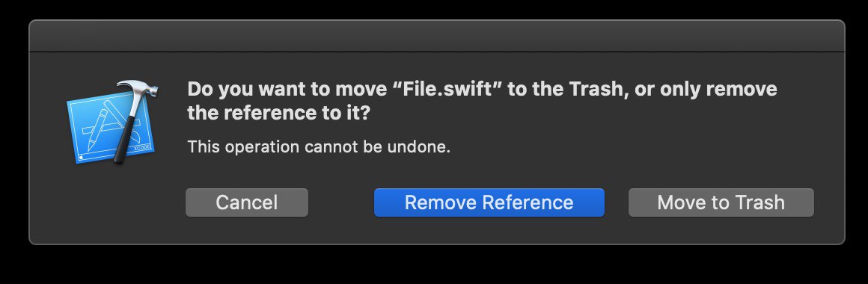Click the empty area between Cancel and Remove Reference
Screen dimensions: 868x284
[x=341, y=203]
